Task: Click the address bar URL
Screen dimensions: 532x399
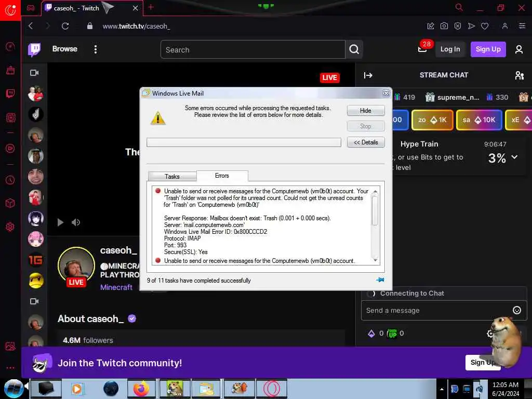Action: pos(137,26)
